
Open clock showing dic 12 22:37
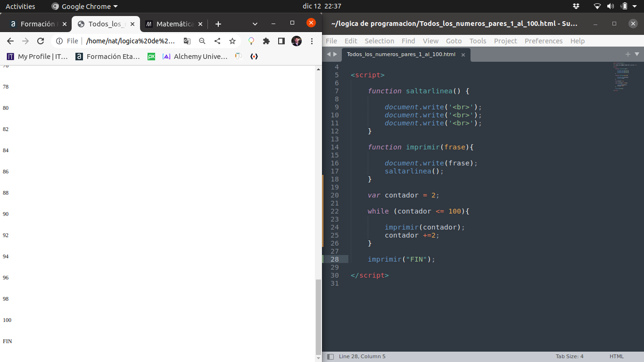coord(322,7)
